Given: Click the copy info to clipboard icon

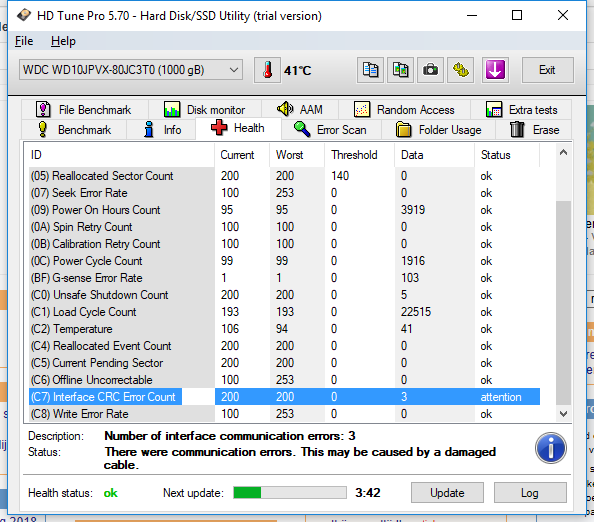Looking at the screenshot, I should click(370, 70).
